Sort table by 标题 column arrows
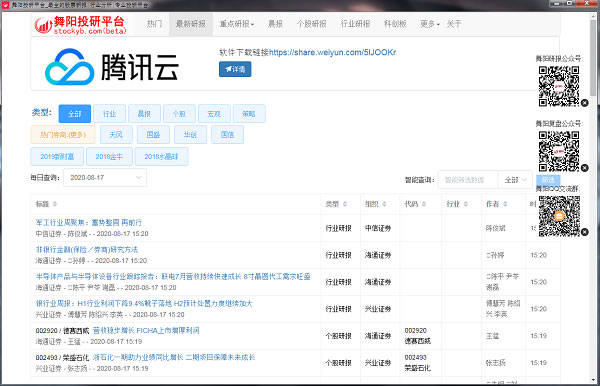The width and height of the screenshot is (600, 386). pos(55,204)
